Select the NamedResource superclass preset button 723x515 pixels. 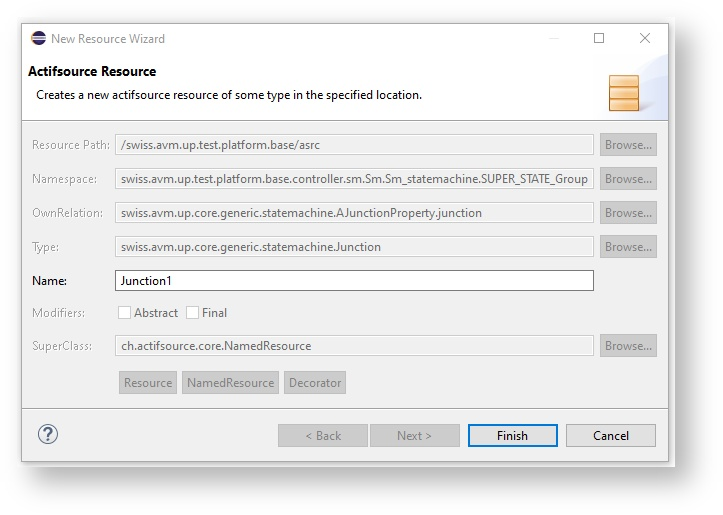(230, 383)
